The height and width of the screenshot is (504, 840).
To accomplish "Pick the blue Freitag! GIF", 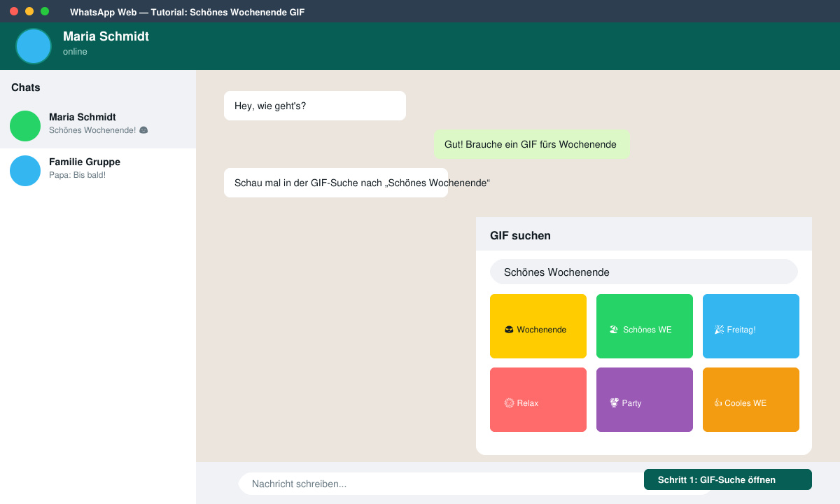I will click(751, 326).
